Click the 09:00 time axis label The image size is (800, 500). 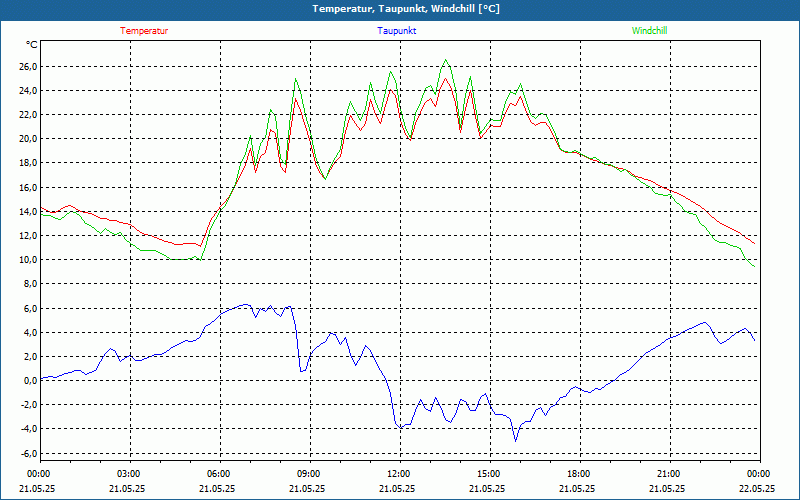pos(310,474)
